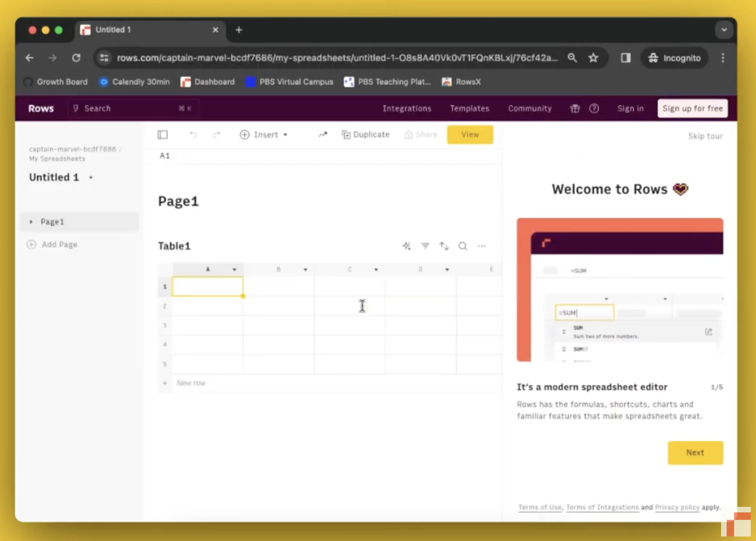The image size is (756, 541).
Task: Go back in browser history
Action: point(29,58)
